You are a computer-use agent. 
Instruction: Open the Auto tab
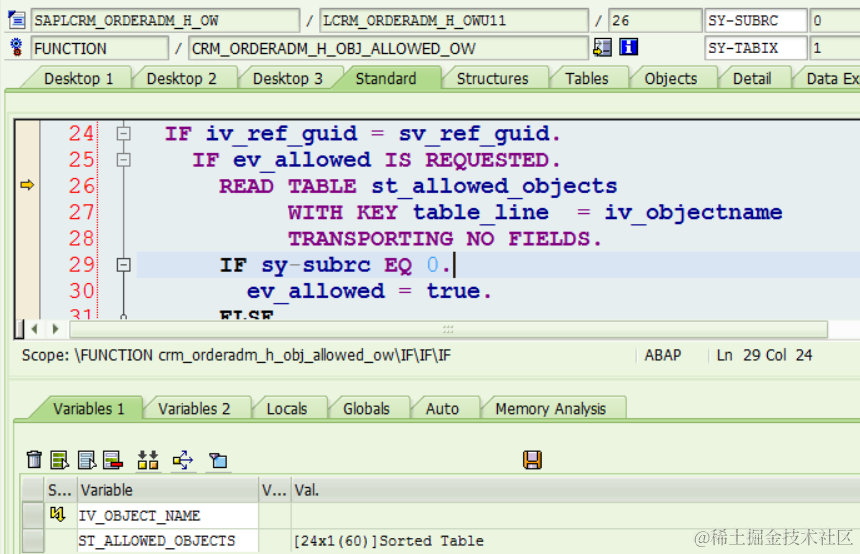tap(442, 409)
